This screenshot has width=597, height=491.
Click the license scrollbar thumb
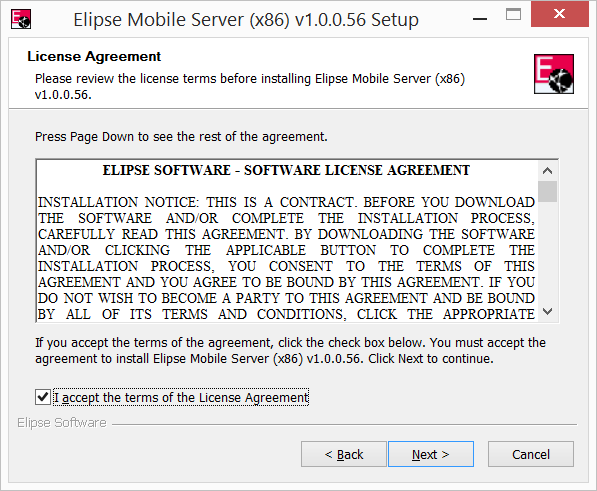tap(548, 191)
